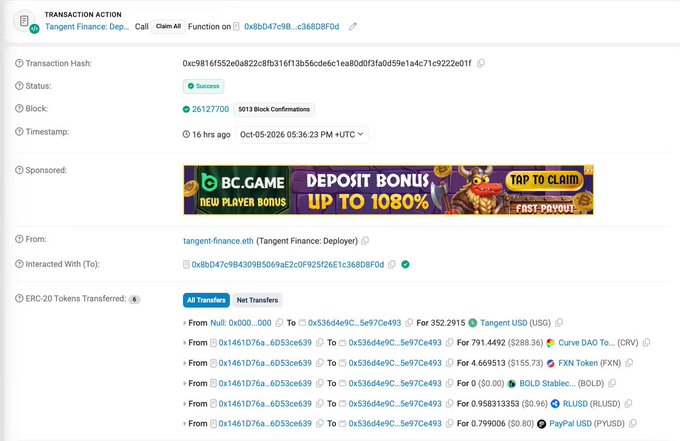Click help icon beside Sponsored label
Screen dimensions: 680x441
pos(19,170)
